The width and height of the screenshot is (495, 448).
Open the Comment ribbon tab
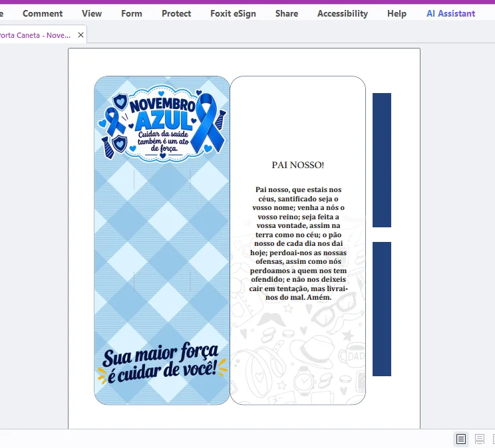pos(43,13)
